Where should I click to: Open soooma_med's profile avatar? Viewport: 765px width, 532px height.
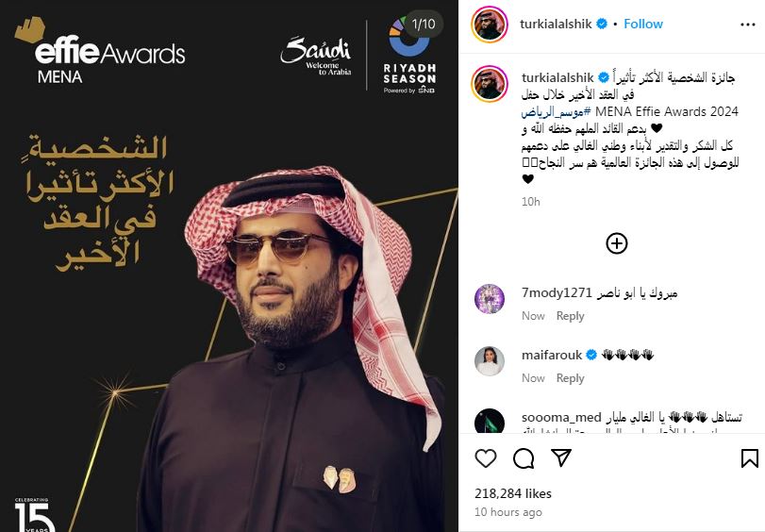[490, 421]
